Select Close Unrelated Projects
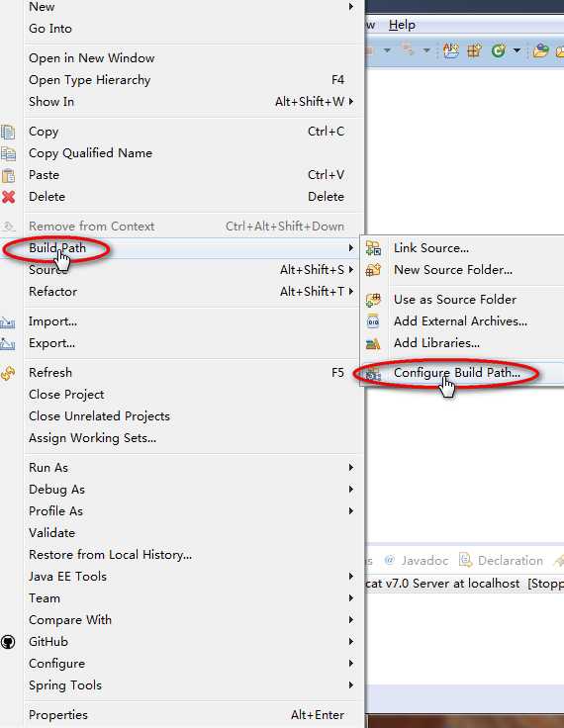The height and width of the screenshot is (728, 564). [x=193, y=416]
